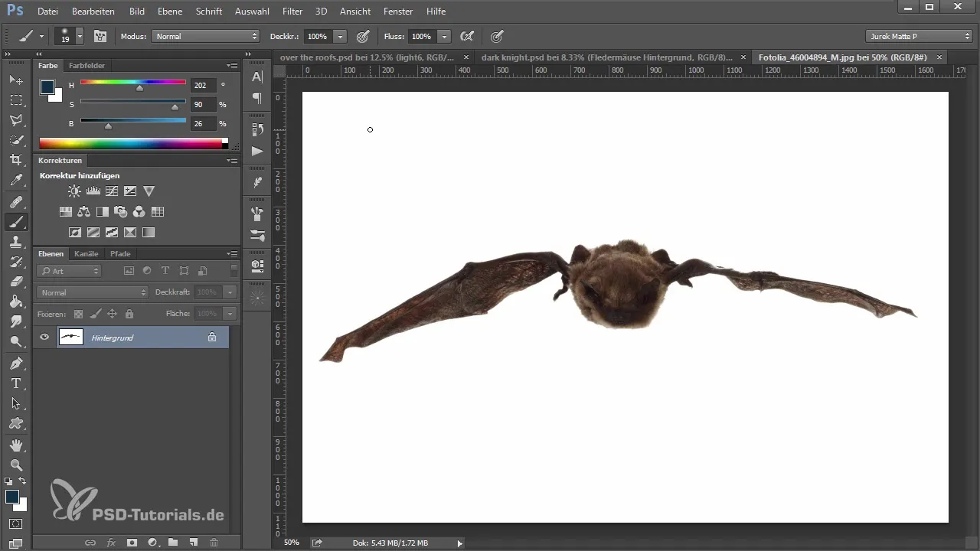The width and height of the screenshot is (980, 551).
Task: Open the Ebene menu
Action: coord(170,11)
